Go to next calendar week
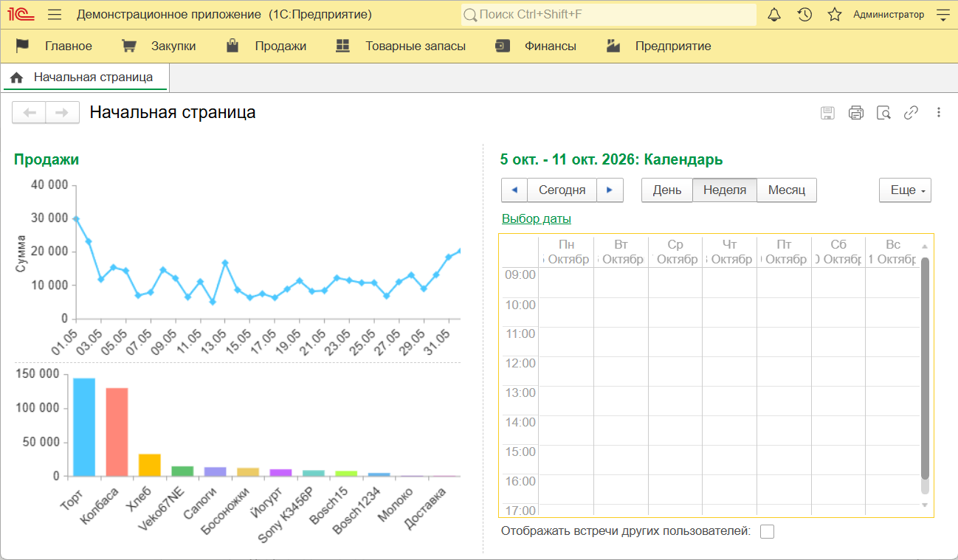The height and width of the screenshot is (560, 958). tap(610, 190)
